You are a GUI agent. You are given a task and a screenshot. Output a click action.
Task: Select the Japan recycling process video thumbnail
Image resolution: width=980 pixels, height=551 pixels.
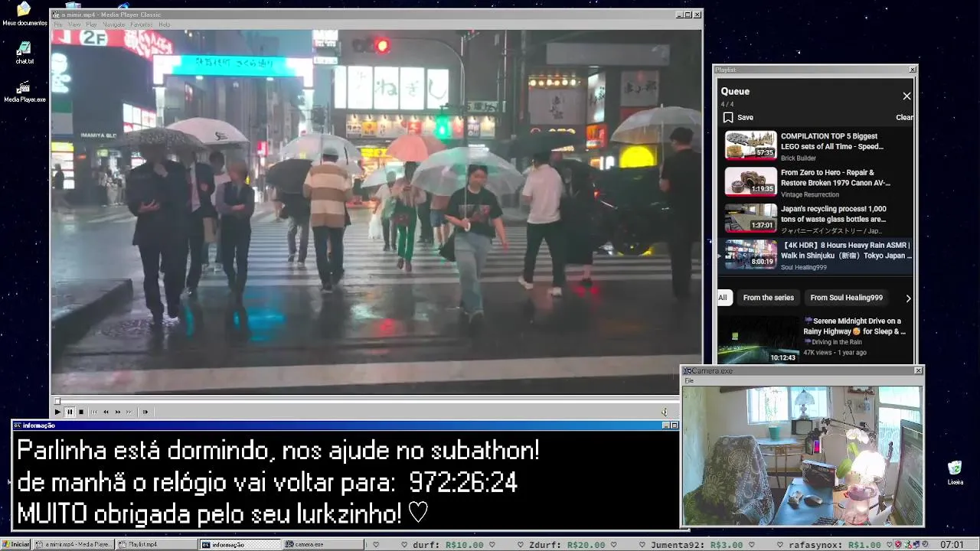coord(750,218)
